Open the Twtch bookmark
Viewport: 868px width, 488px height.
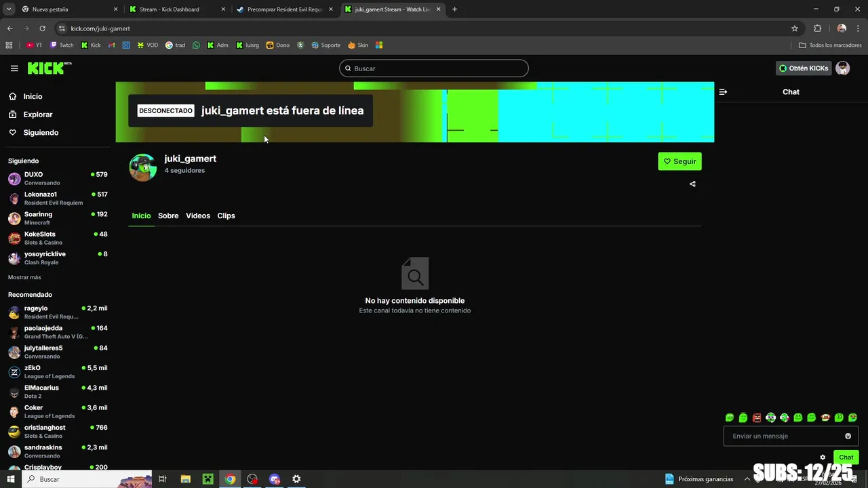[62, 45]
